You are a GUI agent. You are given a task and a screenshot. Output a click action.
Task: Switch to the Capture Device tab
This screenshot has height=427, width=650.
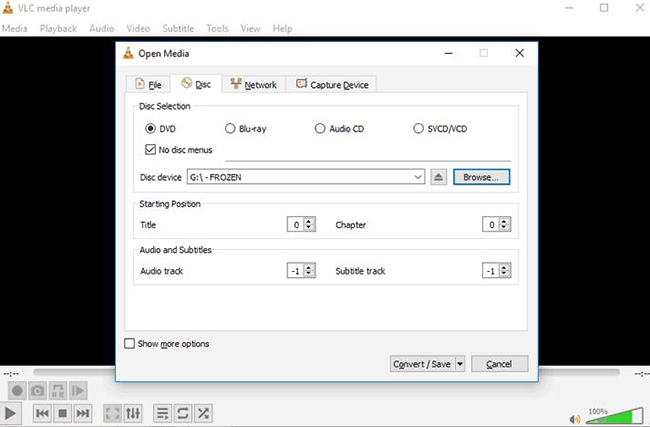click(x=332, y=85)
